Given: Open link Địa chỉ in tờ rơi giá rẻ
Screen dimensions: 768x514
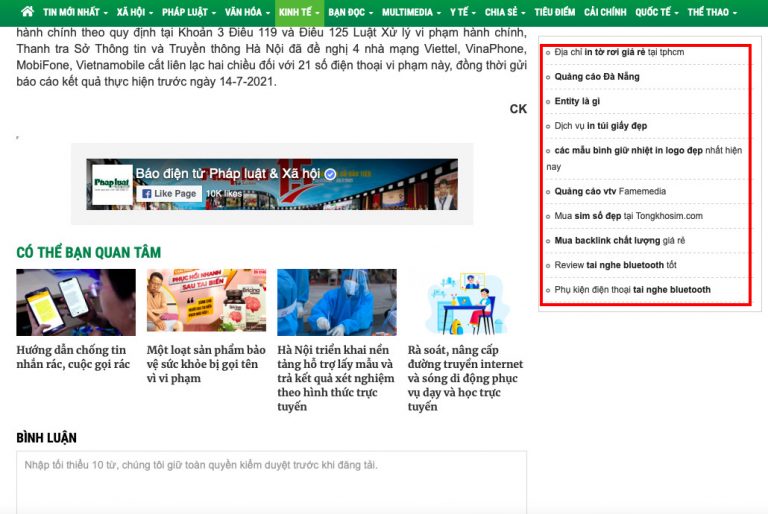Looking at the screenshot, I should click(x=619, y=52).
